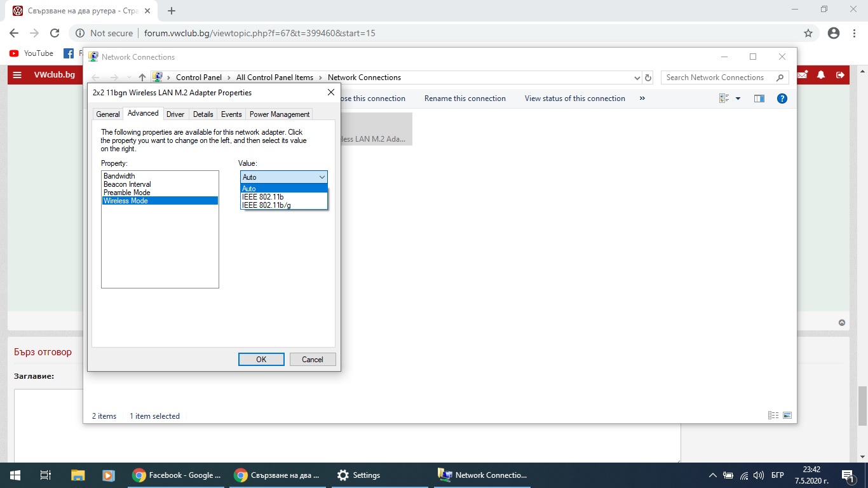Switch to large icons view

point(787,416)
